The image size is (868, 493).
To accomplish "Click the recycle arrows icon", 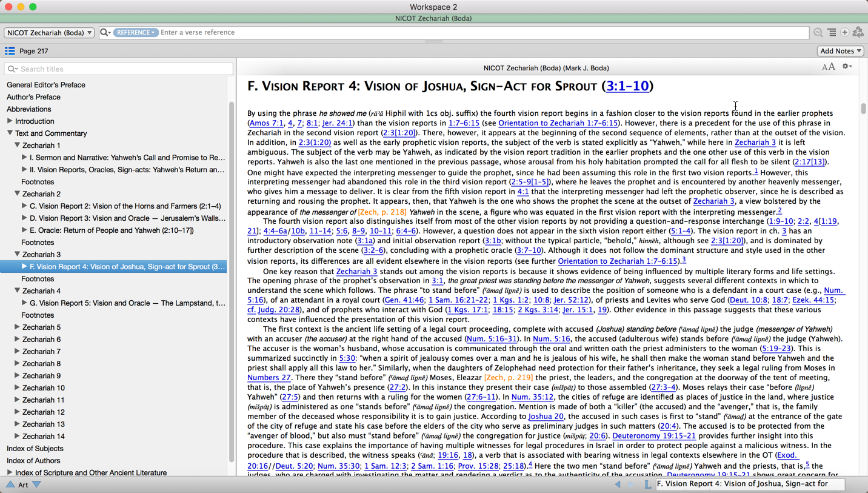I will [858, 33].
